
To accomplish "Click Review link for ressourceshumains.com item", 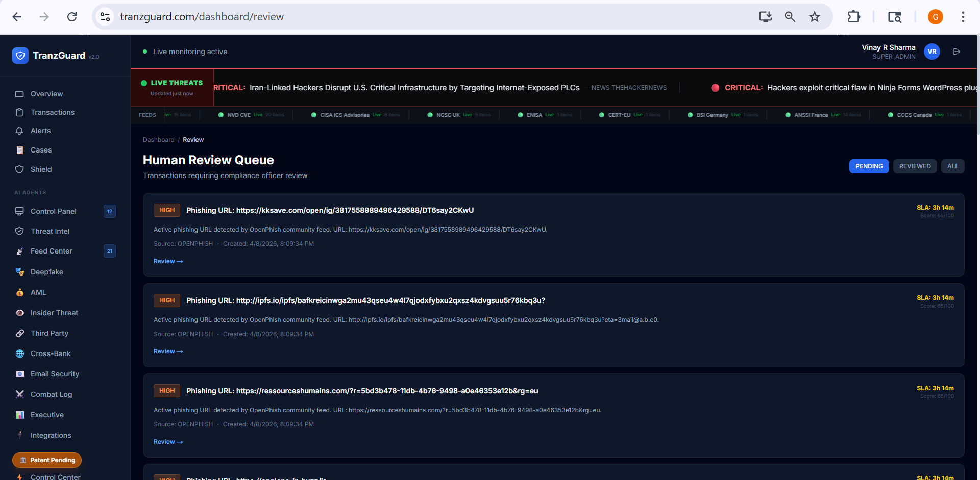I will click(x=168, y=442).
